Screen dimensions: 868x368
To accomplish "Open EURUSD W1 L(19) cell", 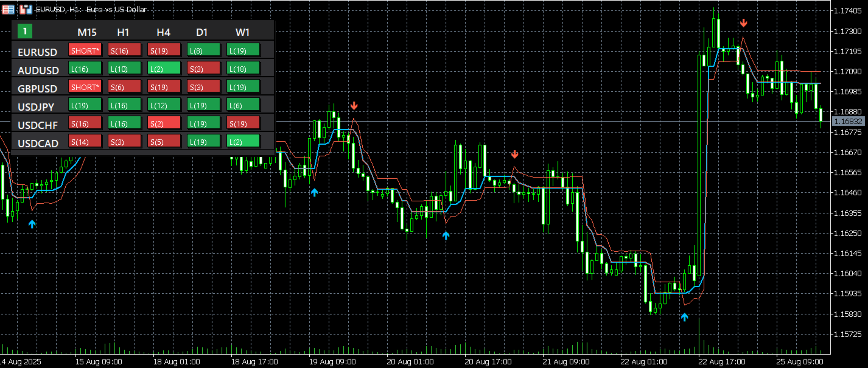I will pyautogui.click(x=243, y=50).
